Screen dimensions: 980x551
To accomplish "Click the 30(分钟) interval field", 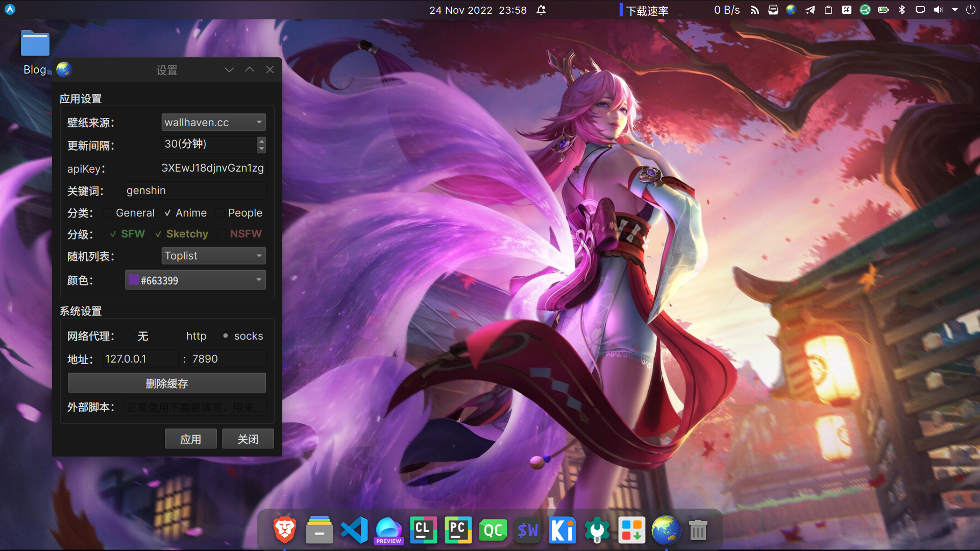I will pos(209,145).
